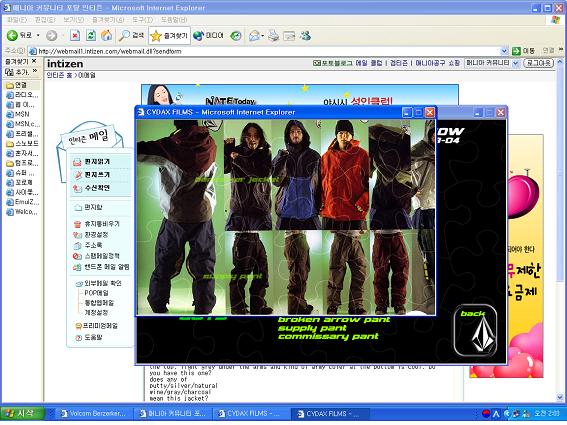Image resolution: width=567 pixels, height=425 pixels.
Task: Expand the address bar dropdown arrow
Action: coord(504,51)
